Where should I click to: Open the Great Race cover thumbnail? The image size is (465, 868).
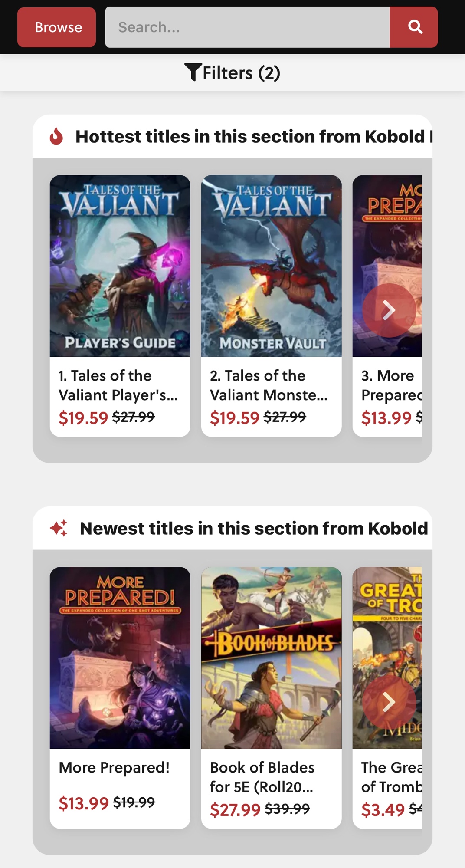click(x=387, y=629)
